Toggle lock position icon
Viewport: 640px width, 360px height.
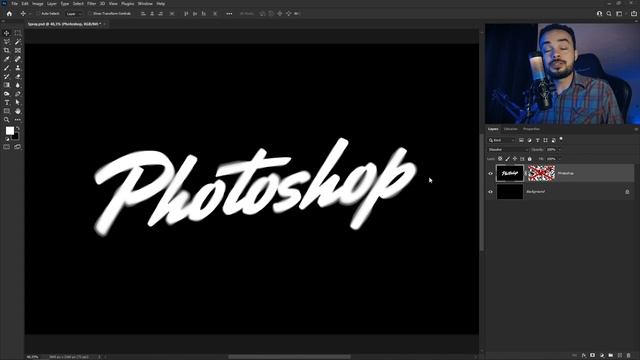tap(515, 159)
